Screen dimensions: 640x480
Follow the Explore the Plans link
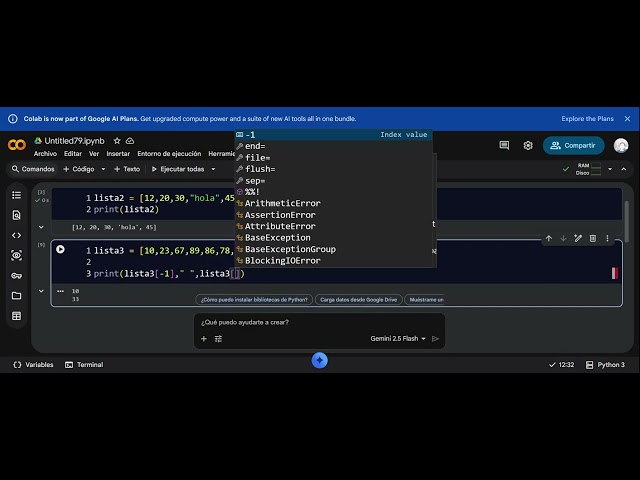click(587, 118)
